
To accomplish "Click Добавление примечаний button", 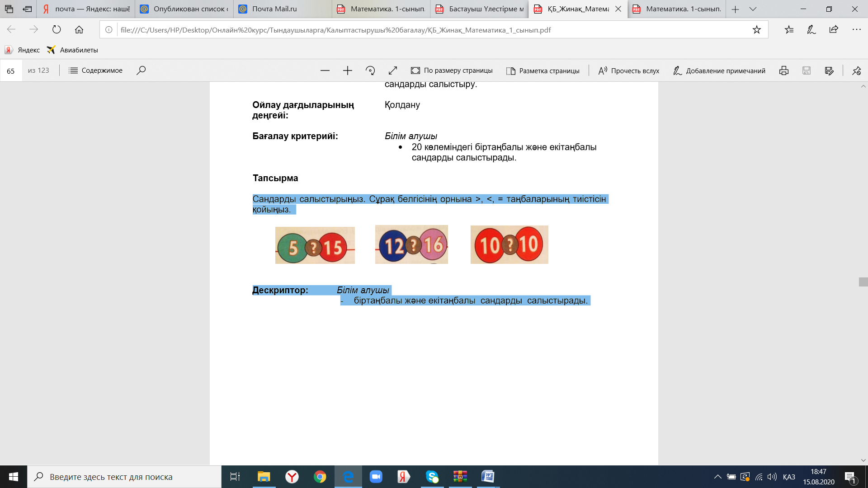I will click(719, 70).
